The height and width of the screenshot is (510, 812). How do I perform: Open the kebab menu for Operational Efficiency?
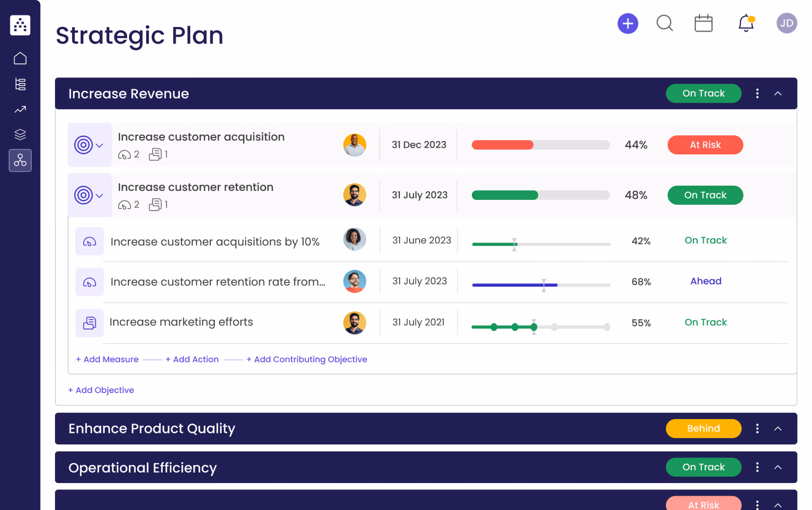coord(757,467)
